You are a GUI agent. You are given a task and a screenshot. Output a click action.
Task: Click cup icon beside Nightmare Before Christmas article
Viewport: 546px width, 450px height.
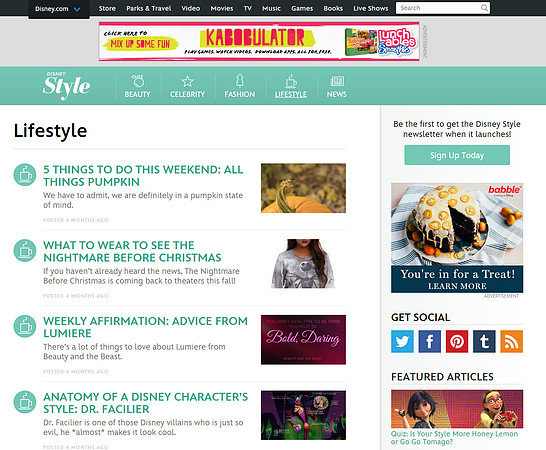(x=25, y=250)
